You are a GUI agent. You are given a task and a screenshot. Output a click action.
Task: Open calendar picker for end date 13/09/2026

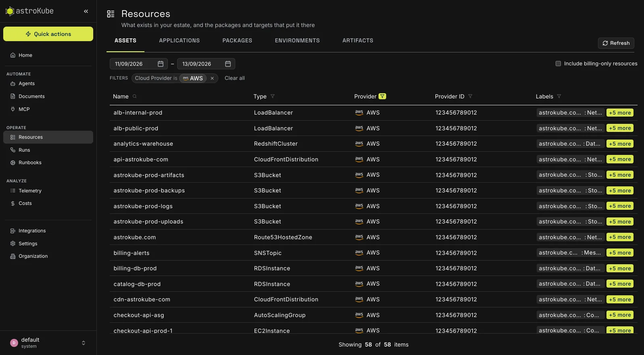click(228, 64)
